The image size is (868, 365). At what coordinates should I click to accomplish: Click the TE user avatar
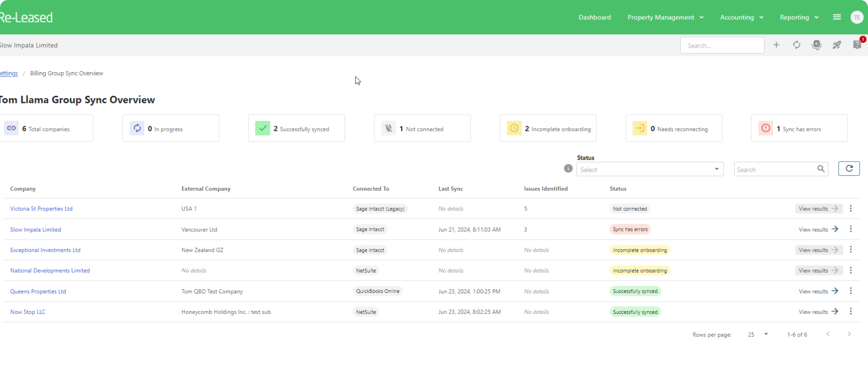857,17
